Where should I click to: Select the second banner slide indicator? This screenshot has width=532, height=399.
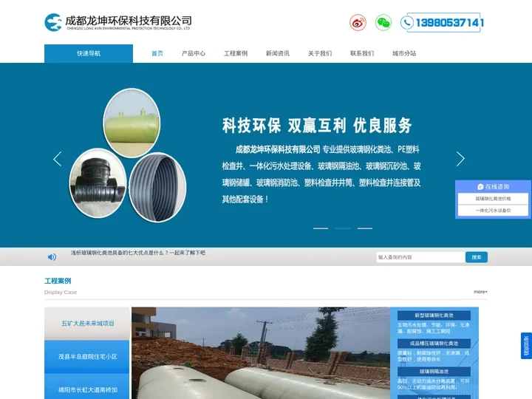coord(343,228)
